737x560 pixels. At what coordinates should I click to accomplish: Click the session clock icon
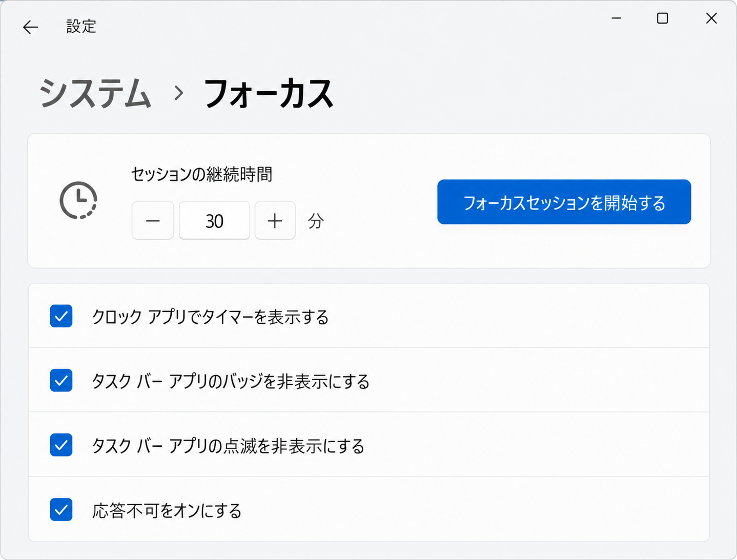click(78, 200)
